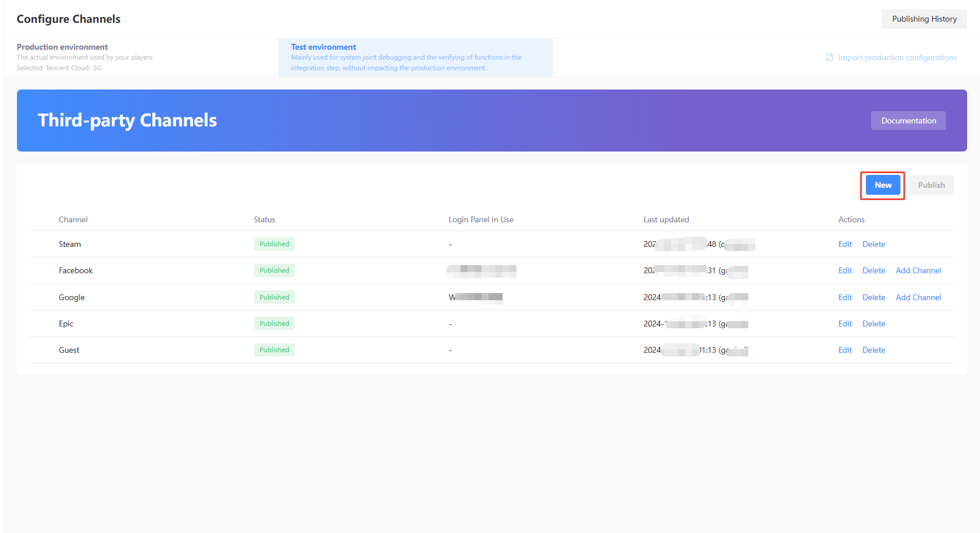Edit the Guest channel configuration
The width and height of the screenshot is (980, 533).
(x=845, y=349)
